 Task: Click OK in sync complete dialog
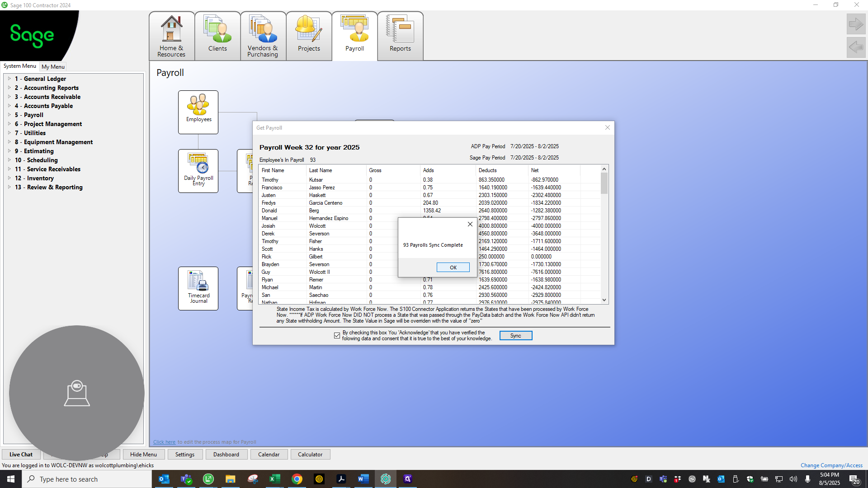(453, 267)
